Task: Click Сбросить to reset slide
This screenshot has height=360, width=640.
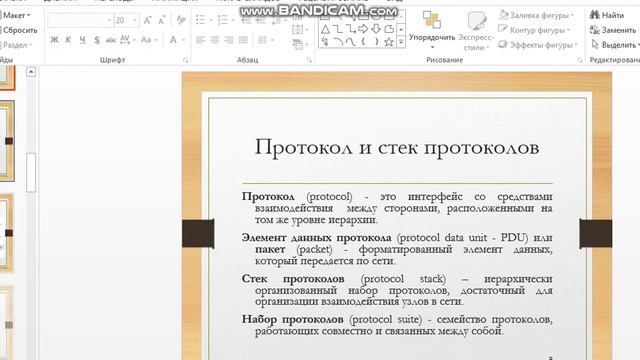Action: [19, 30]
